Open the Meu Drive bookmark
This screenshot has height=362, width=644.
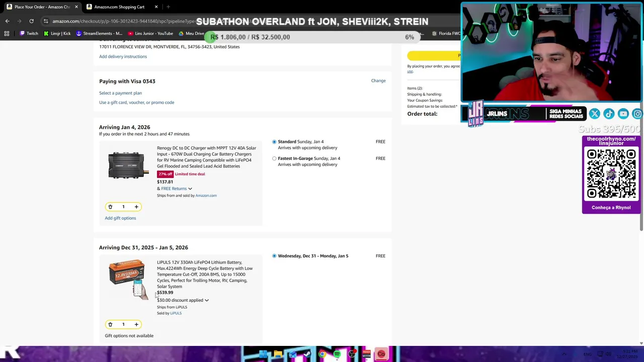[191, 34]
